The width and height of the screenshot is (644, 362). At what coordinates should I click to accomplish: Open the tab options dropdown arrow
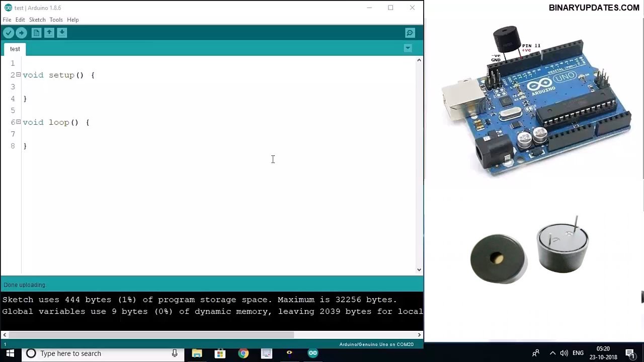[x=408, y=48]
